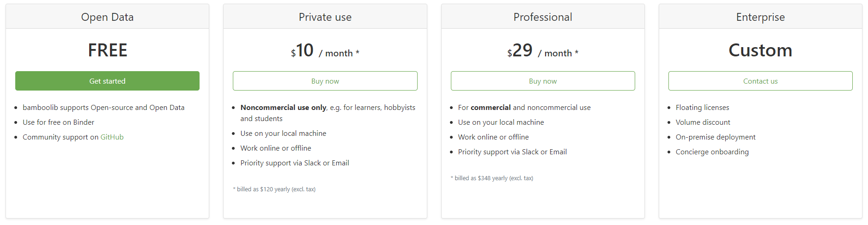Click the Volume discount list item
Image resolution: width=868 pixels, height=225 pixels.
click(703, 122)
